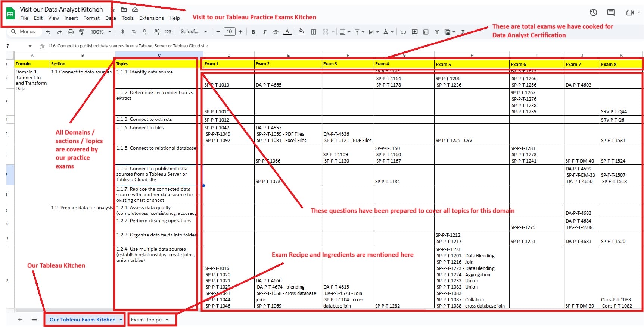Screen dimensions: 644x327
Task: Activate the Paint format tool
Action: (x=82, y=32)
